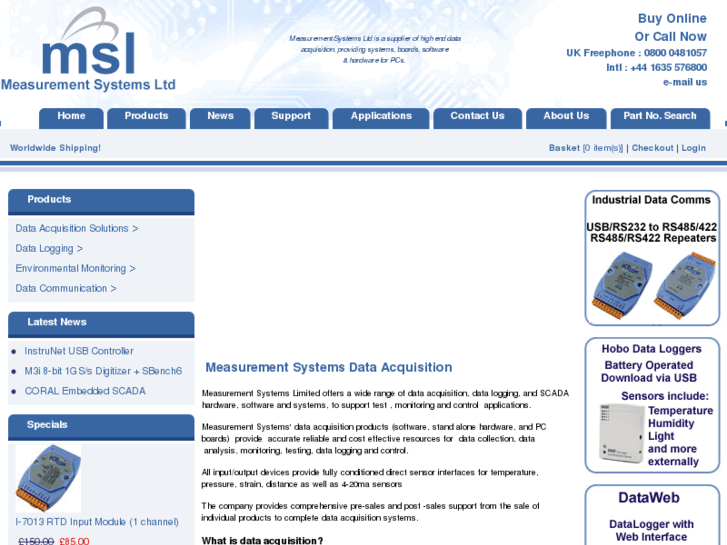Image resolution: width=727 pixels, height=545 pixels.
Task: Proceed to Checkout
Action: pos(652,148)
